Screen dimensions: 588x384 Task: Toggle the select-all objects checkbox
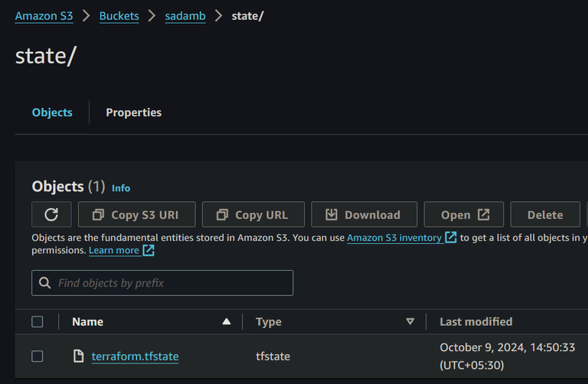[38, 322]
